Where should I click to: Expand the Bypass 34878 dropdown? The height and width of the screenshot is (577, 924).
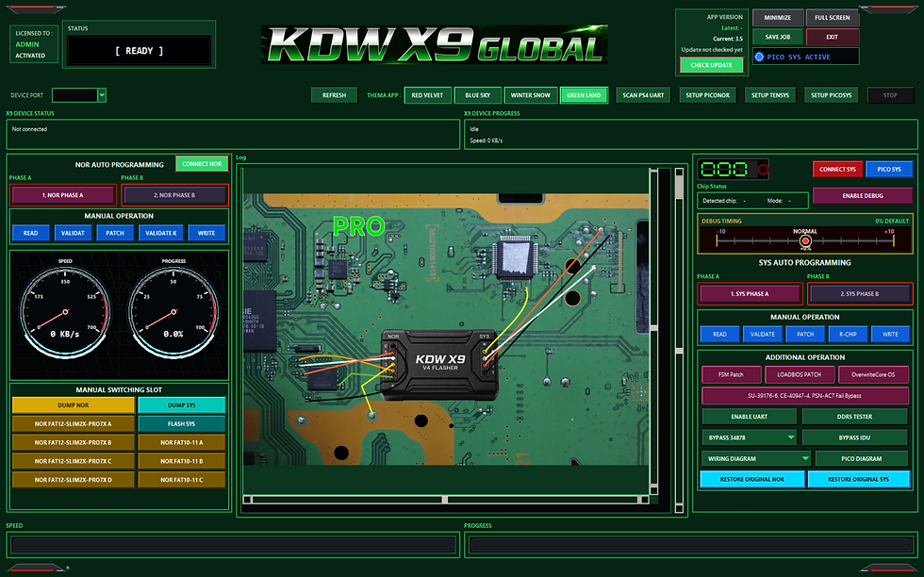791,437
